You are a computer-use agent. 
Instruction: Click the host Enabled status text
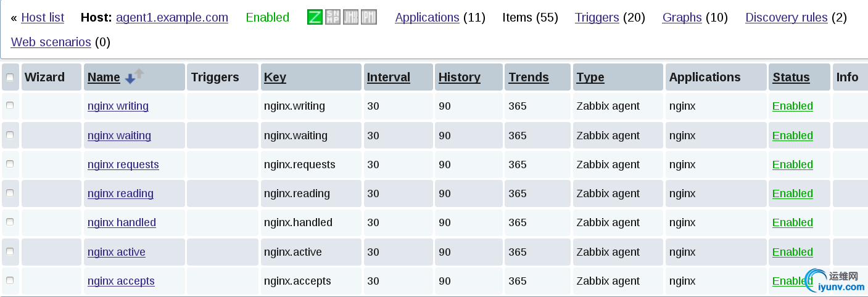(268, 17)
